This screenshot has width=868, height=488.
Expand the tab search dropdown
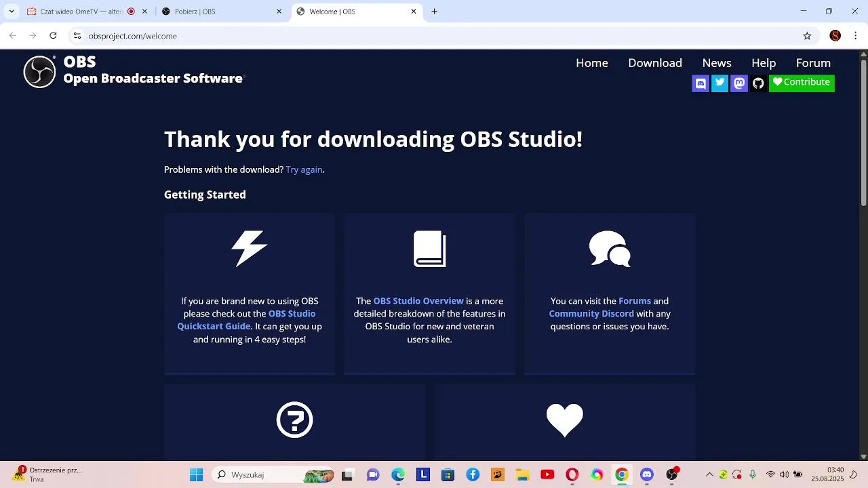click(x=12, y=12)
